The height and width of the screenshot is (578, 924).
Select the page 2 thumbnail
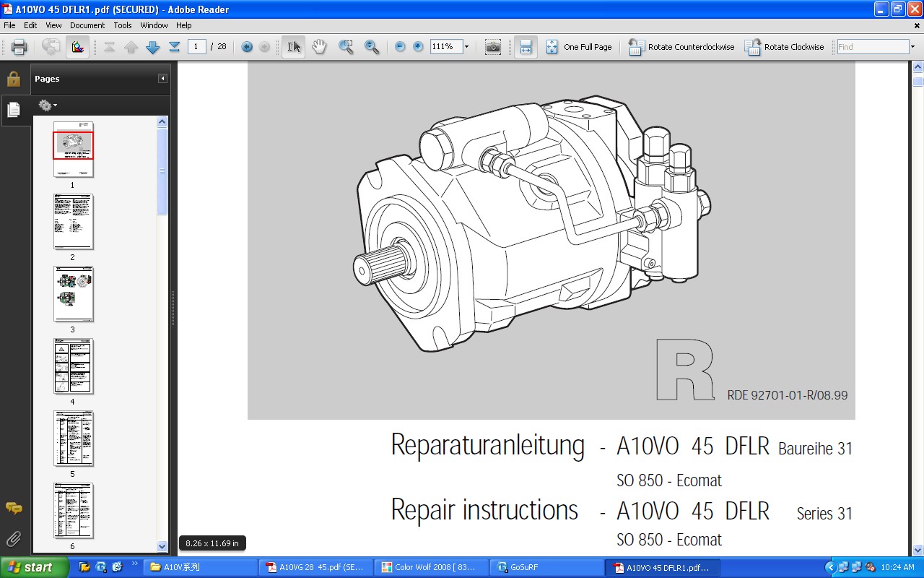coord(73,222)
